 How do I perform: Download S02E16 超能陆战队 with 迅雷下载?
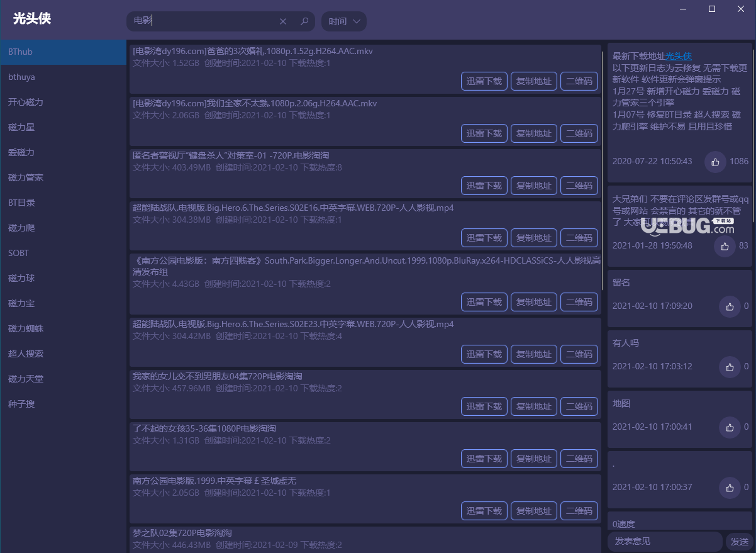(x=484, y=238)
